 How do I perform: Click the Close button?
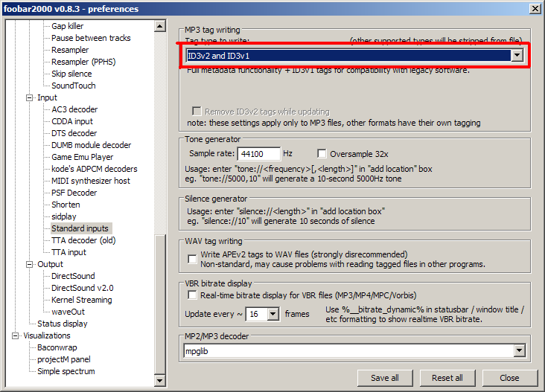509,378
